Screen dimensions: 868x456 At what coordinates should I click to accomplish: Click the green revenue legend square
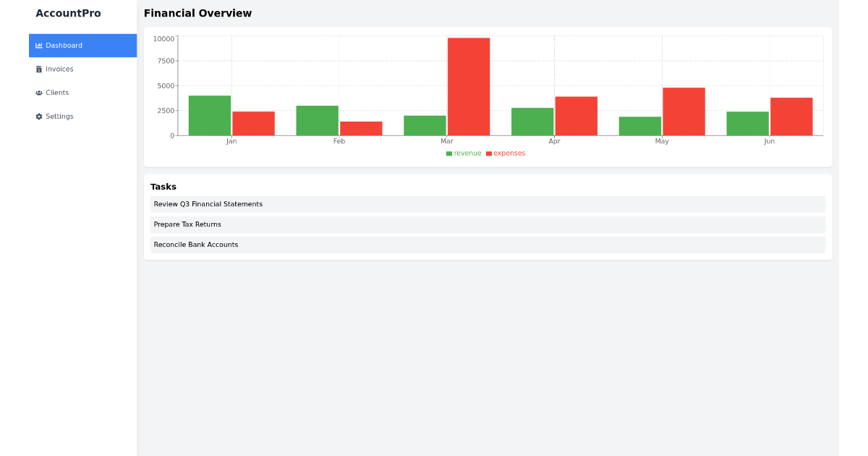tap(448, 153)
